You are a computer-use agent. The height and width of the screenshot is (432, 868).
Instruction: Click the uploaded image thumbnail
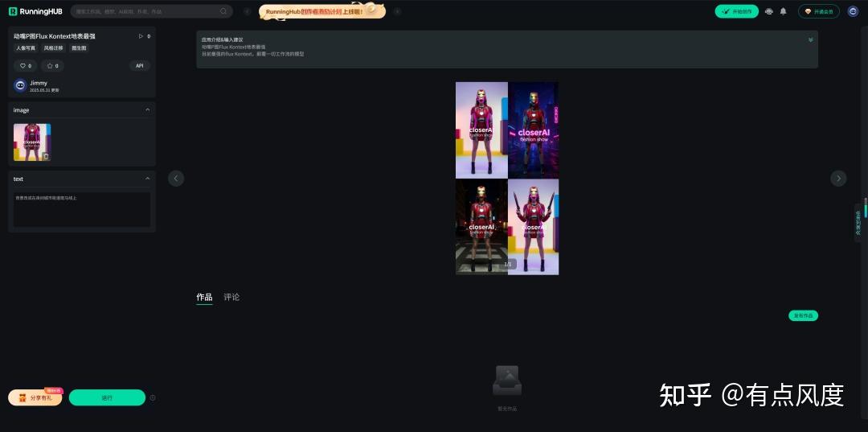coord(32,142)
